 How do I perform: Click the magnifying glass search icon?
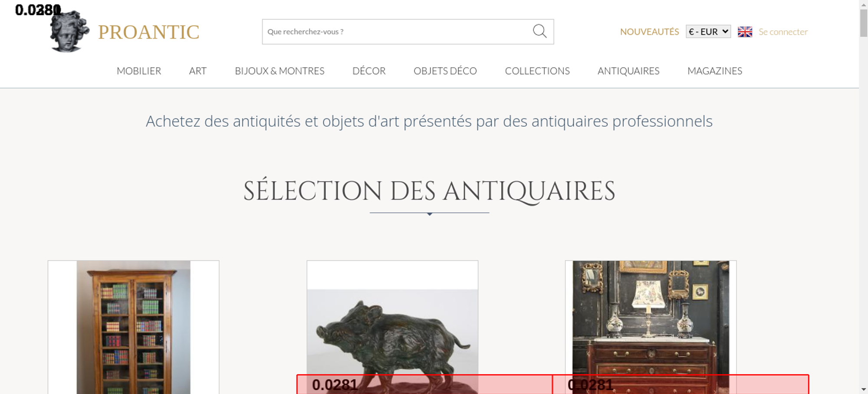pyautogui.click(x=539, y=31)
